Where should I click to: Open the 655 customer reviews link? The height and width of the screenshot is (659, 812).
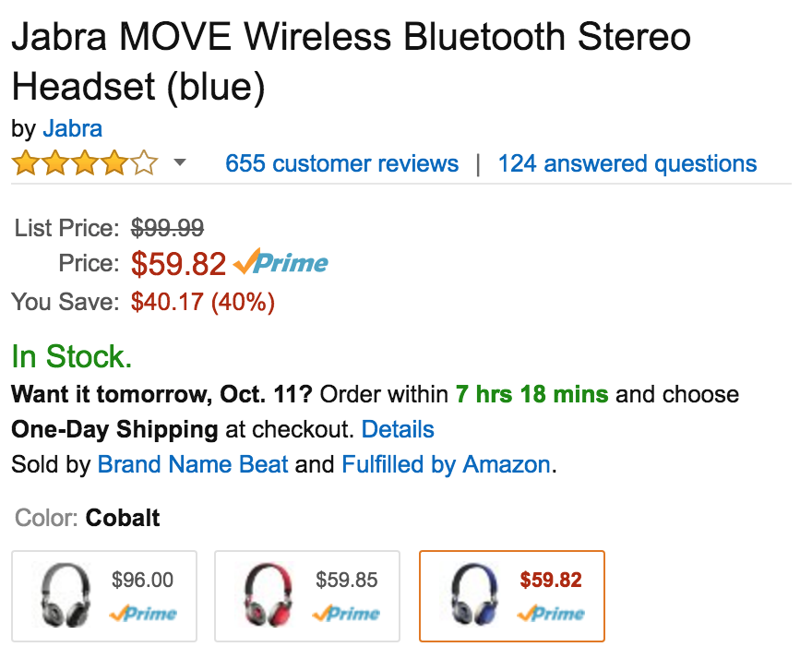pos(341,164)
